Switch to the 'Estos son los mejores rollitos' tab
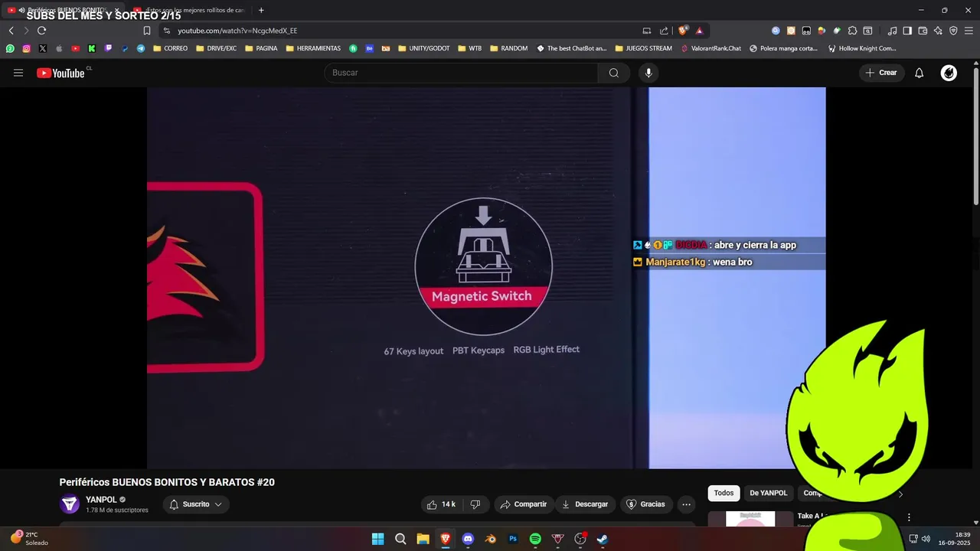 tap(190, 10)
